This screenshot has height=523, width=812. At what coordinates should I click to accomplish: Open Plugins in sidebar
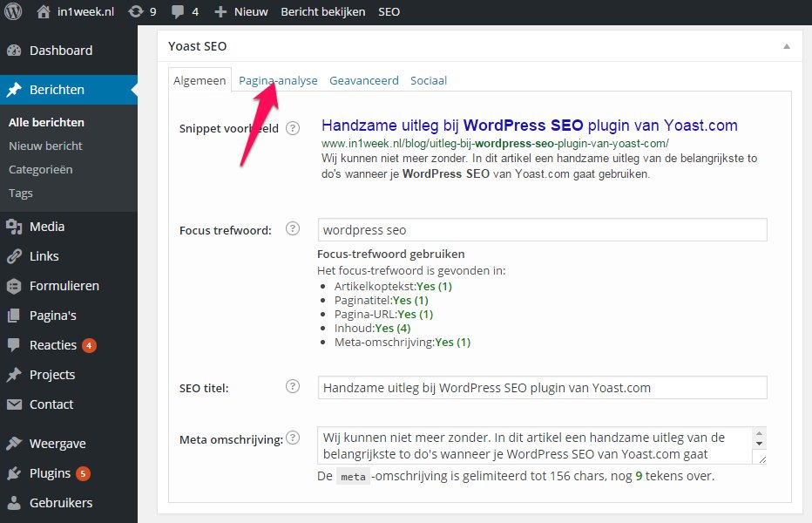(50, 473)
